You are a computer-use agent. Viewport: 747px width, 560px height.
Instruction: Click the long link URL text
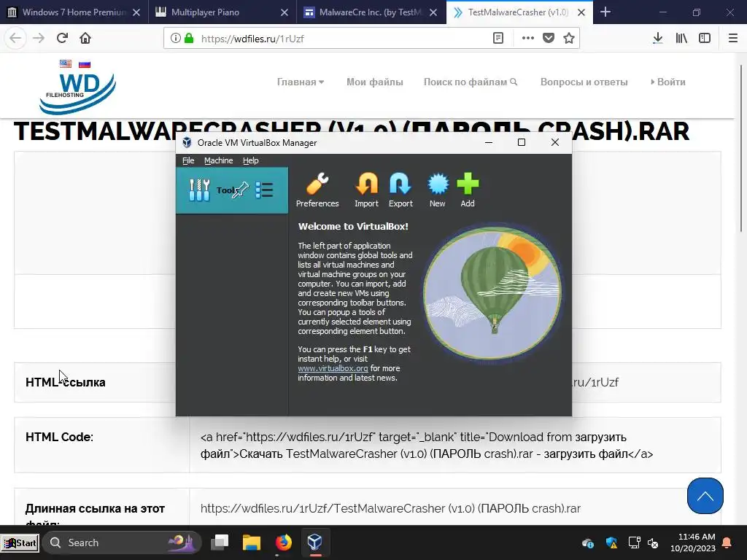[x=390, y=508]
